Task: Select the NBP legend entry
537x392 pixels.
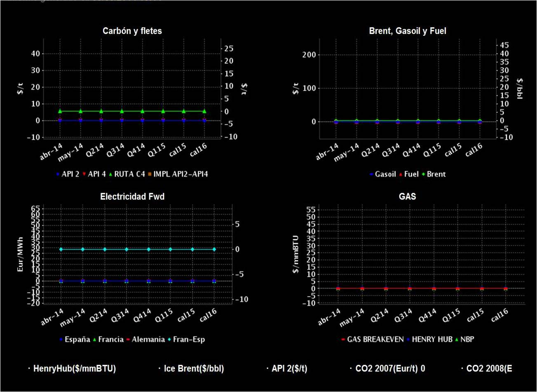Action: point(464,340)
